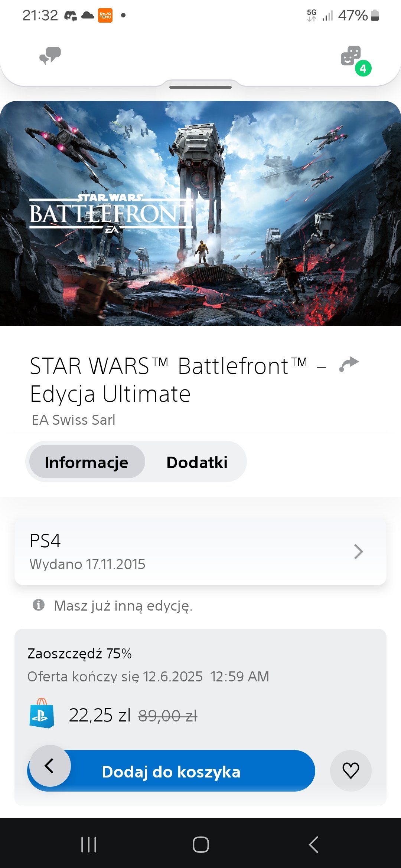Tap the 22,25 zl discounted price
This screenshot has height=868, width=401.
(100, 715)
